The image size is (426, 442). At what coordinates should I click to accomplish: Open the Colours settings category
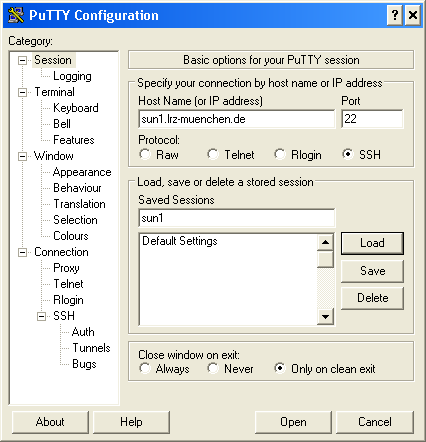pyautogui.click(x=71, y=236)
